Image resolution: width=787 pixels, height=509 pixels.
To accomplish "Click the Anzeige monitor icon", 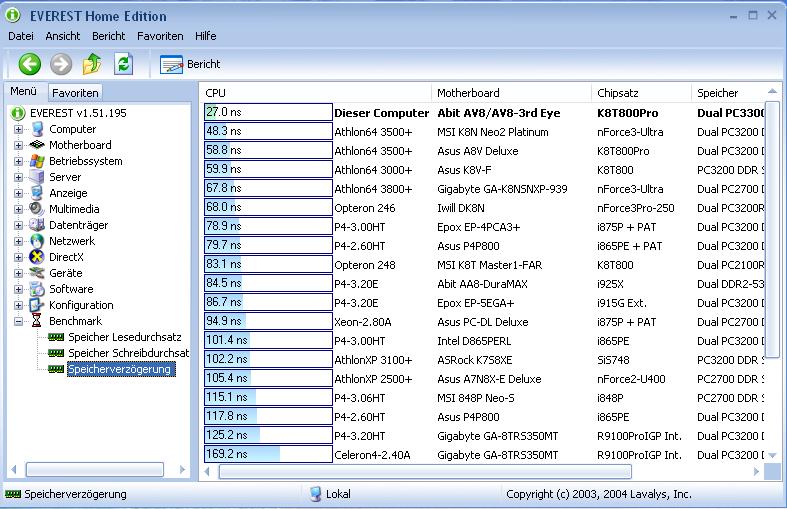I will [x=37, y=193].
